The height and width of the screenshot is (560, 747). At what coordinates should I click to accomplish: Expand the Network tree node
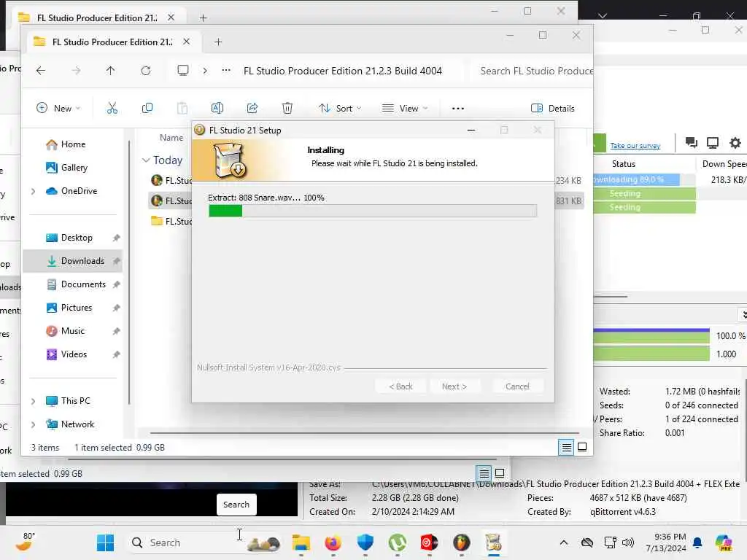34,424
